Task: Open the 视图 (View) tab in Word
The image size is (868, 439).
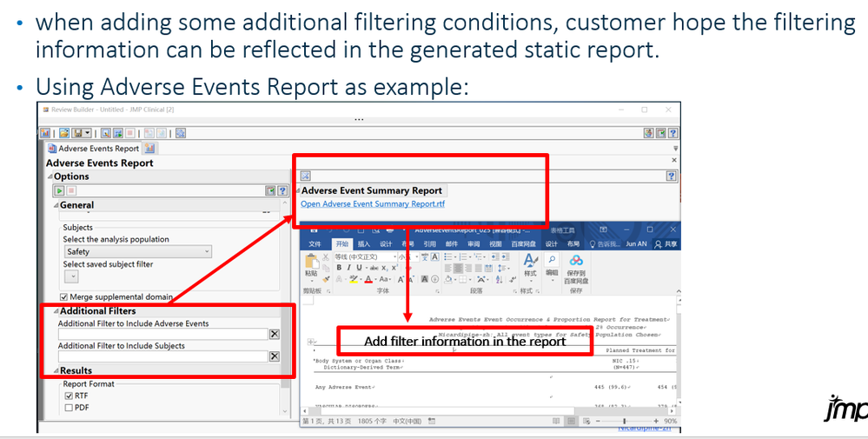Action: [x=495, y=244]
